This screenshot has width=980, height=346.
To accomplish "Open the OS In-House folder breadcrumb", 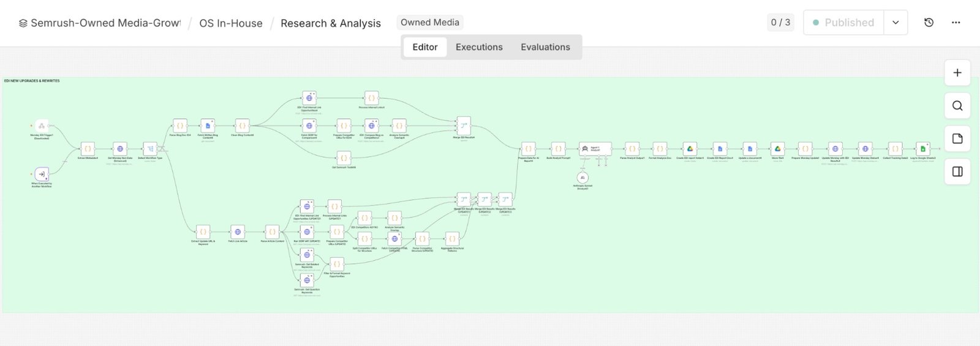I will coord(231,23).
